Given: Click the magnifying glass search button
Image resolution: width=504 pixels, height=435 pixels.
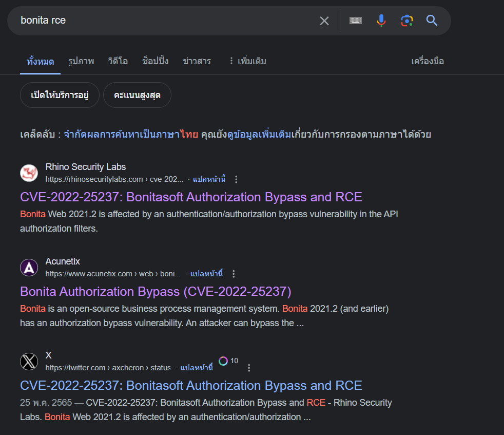Looking at the screenshot, I should coord(432,21).
